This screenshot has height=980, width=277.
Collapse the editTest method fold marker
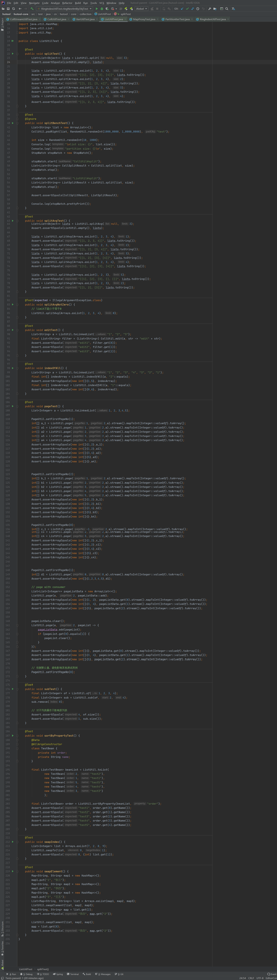pyautogui.click(x=17, y=330)
